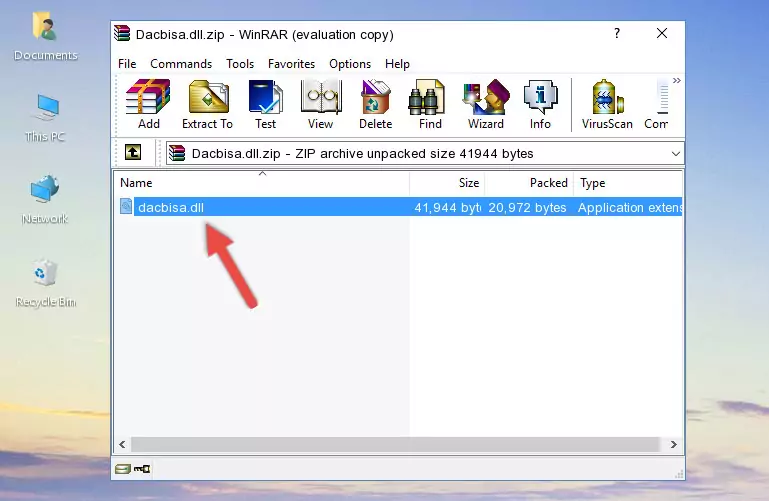
Task: Click the horizontal scrollbar right arrow
Action: [674, 444]
